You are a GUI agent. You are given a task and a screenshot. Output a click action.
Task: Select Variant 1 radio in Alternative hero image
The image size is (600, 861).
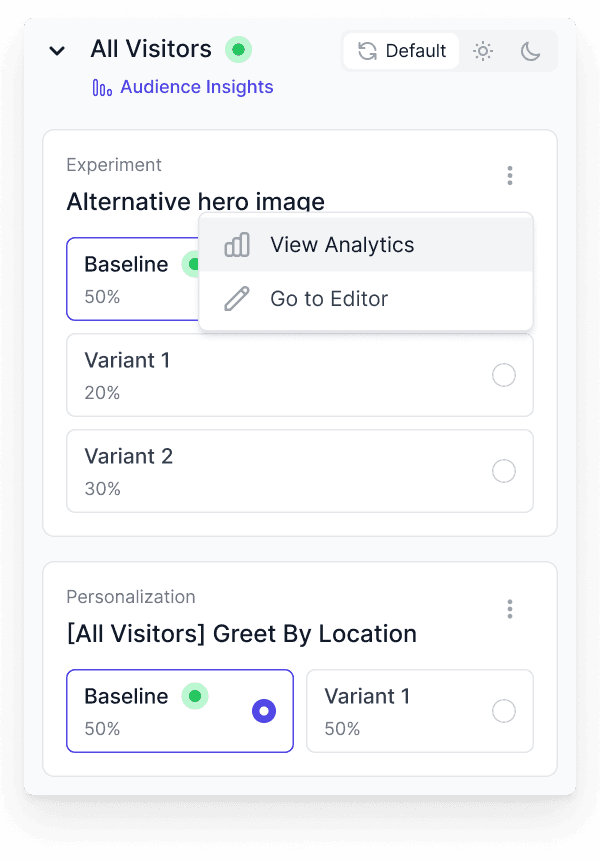[504, 375]
